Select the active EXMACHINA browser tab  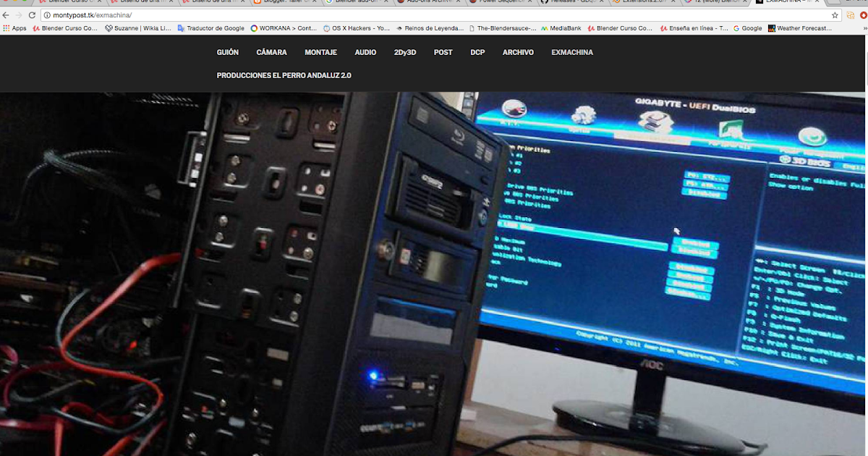[x=788, y=2]
